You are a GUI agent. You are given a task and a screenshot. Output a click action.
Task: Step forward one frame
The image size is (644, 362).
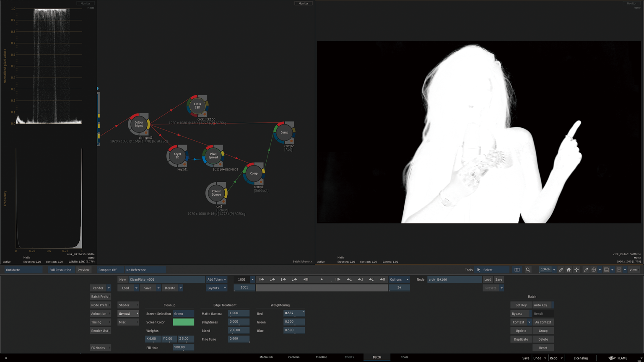[338, 279]
